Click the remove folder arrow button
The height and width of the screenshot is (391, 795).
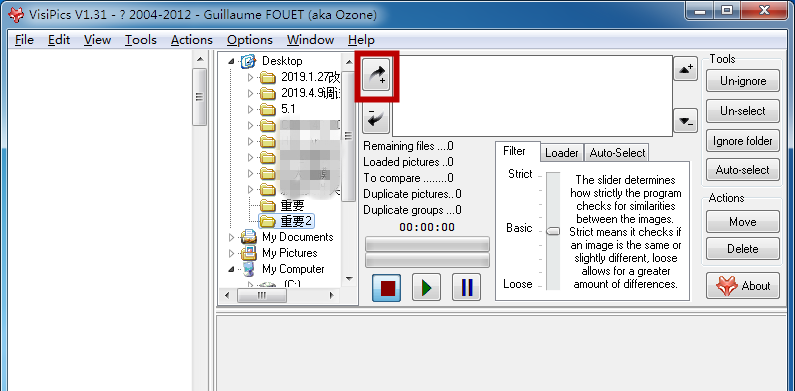click(x=376, y=118)
